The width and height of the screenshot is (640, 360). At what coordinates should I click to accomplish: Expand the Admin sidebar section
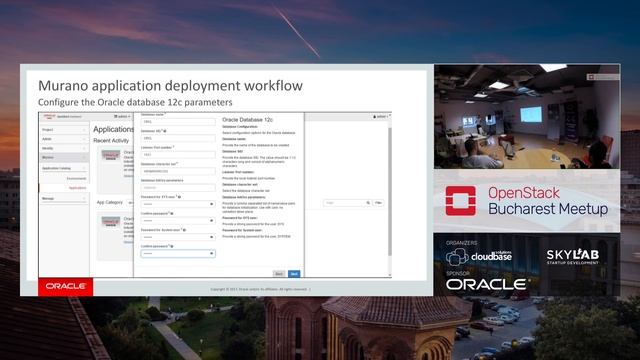click(x=64, y=139)
